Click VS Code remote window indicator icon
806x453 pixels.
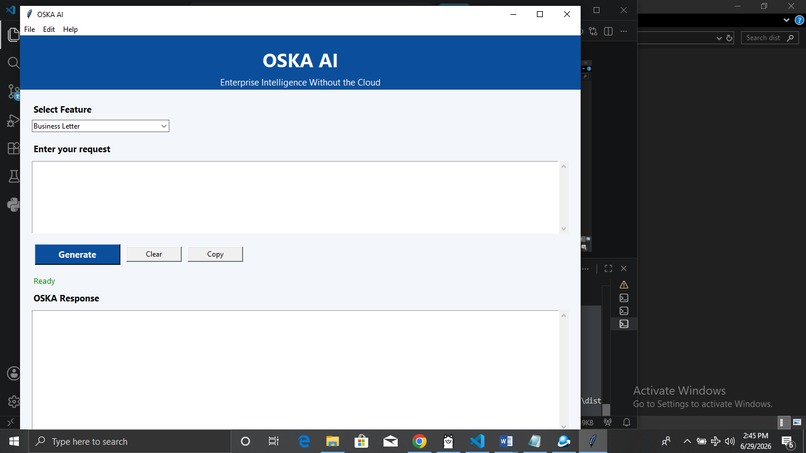tap(10, 422)
